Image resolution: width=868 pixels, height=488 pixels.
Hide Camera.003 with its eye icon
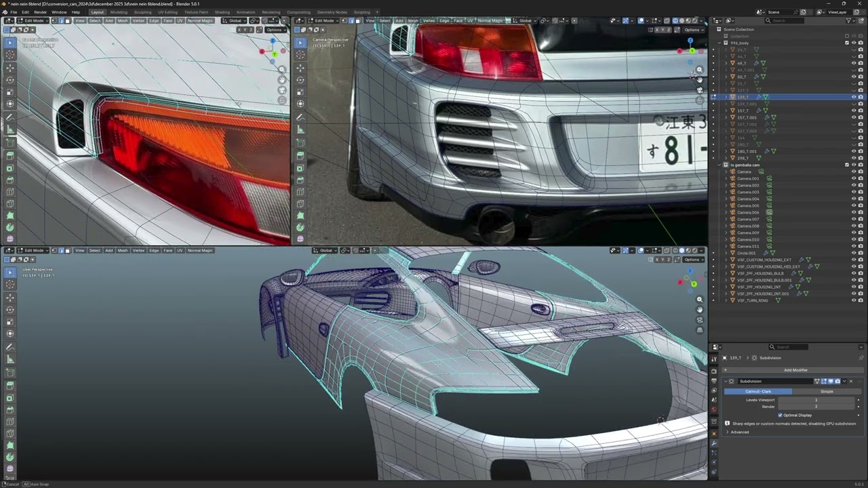point(854,192)
